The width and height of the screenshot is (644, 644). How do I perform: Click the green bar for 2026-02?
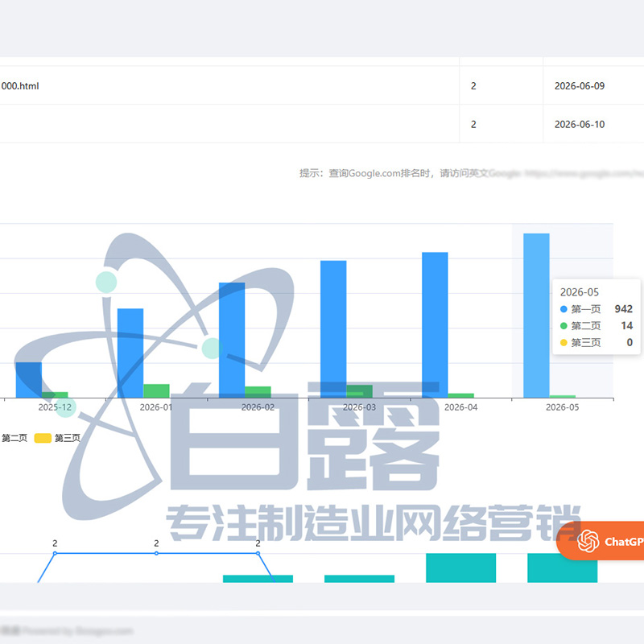click(258, 392)
